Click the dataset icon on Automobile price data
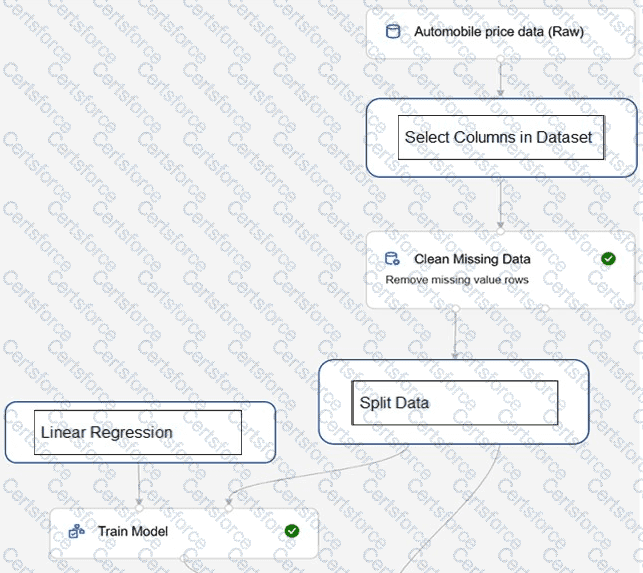 (x=393, y=32)
